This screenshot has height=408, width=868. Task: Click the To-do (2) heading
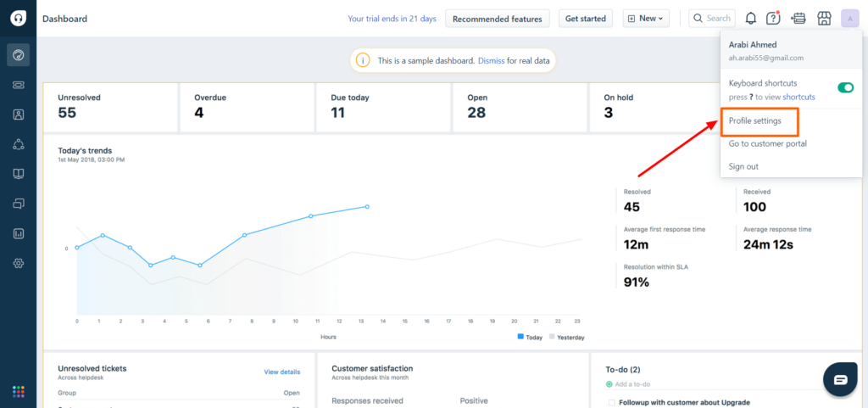pos(623,369)
